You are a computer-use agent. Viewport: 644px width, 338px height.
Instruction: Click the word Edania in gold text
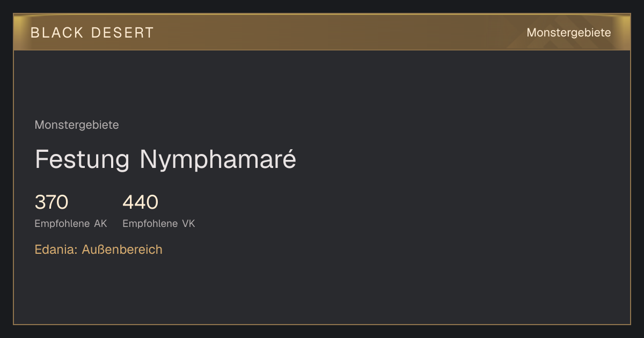tap(56, 249)
